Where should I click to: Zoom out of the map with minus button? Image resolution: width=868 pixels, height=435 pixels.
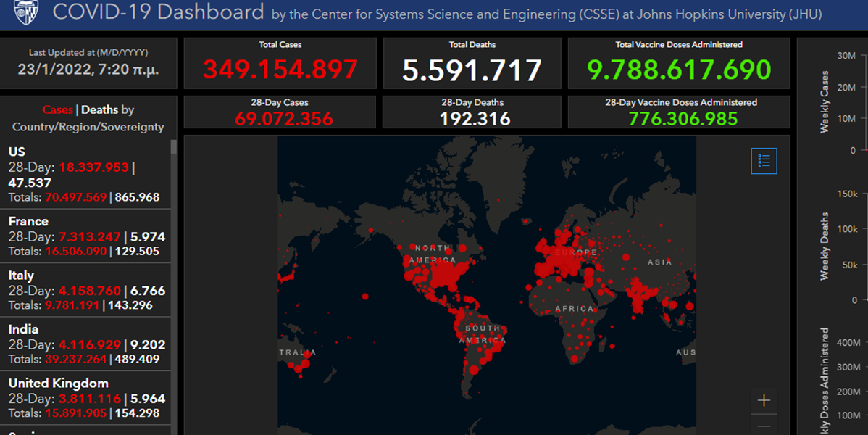[764, 426]
